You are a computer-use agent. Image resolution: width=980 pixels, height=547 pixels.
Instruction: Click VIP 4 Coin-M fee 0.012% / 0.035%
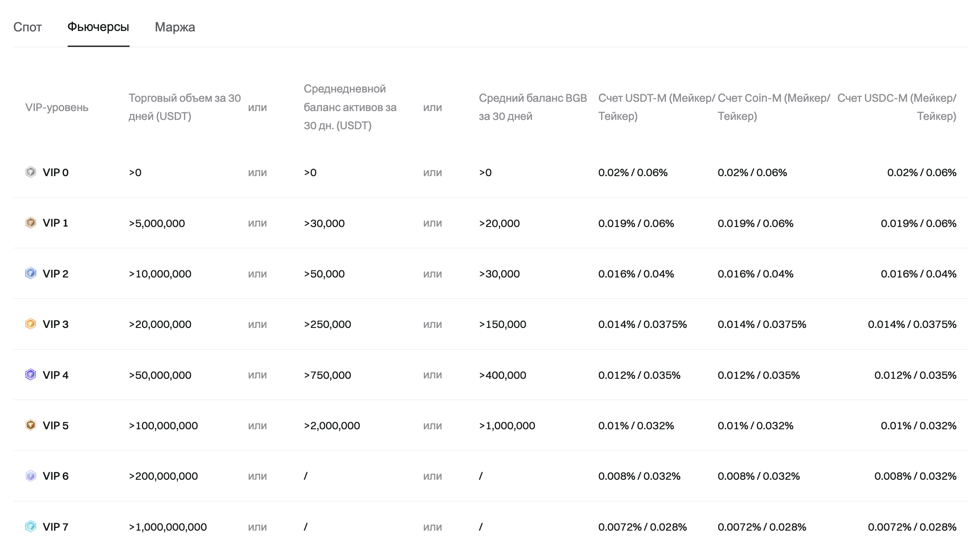(x=759, y=375)
